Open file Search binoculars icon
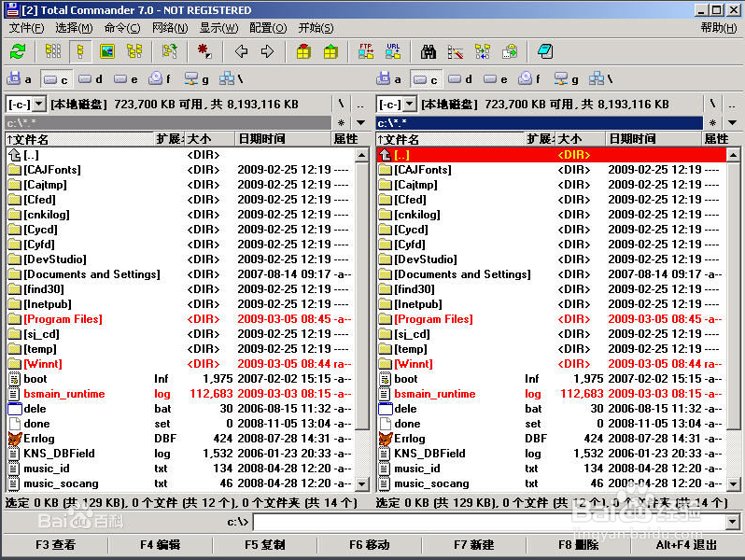Screen dimensions: 745x560 [x=429, y=51]
